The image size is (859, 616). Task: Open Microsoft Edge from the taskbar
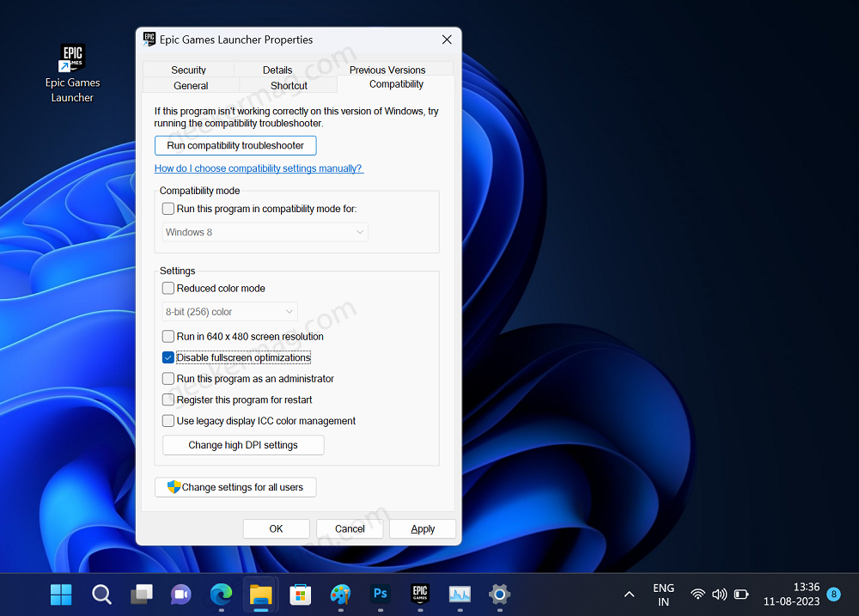pyautogui.click(x=221, y=595)
